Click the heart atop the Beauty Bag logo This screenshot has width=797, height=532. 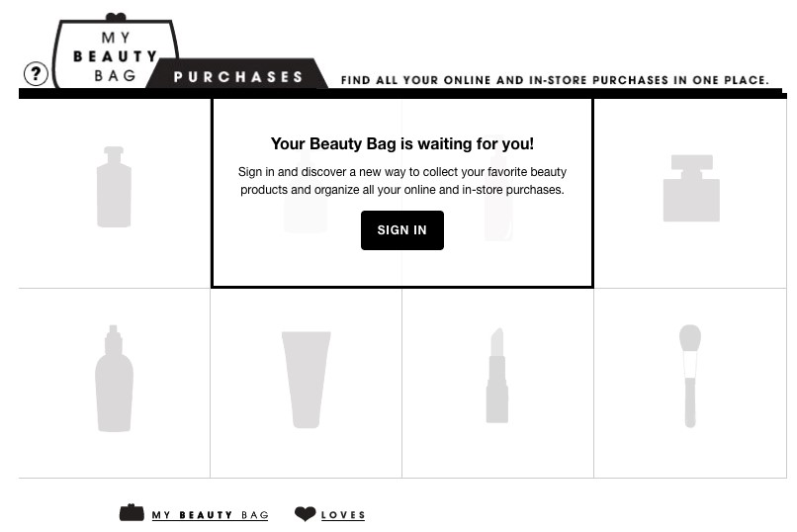tap(116, 18)
